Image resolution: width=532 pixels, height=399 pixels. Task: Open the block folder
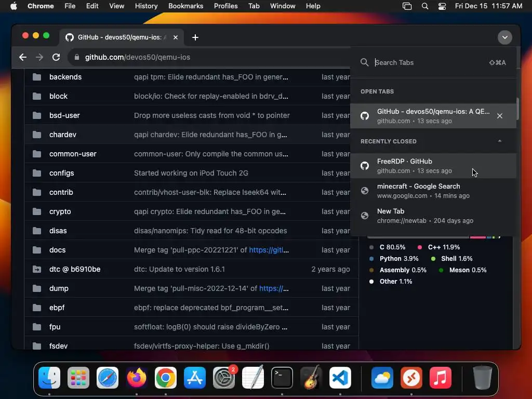click(58, 96)
